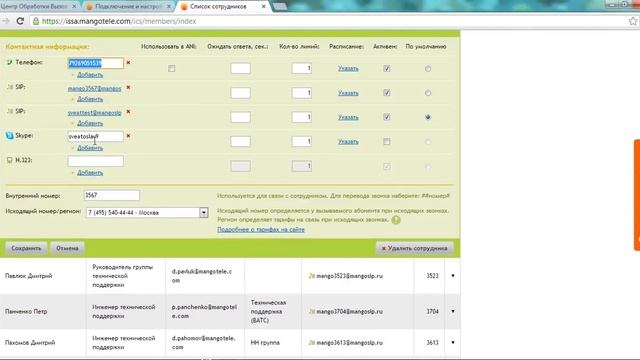Viewport: 640px width, 360px height.
Task: Select the Список сотрудников tab
Action: coord(223,7)
